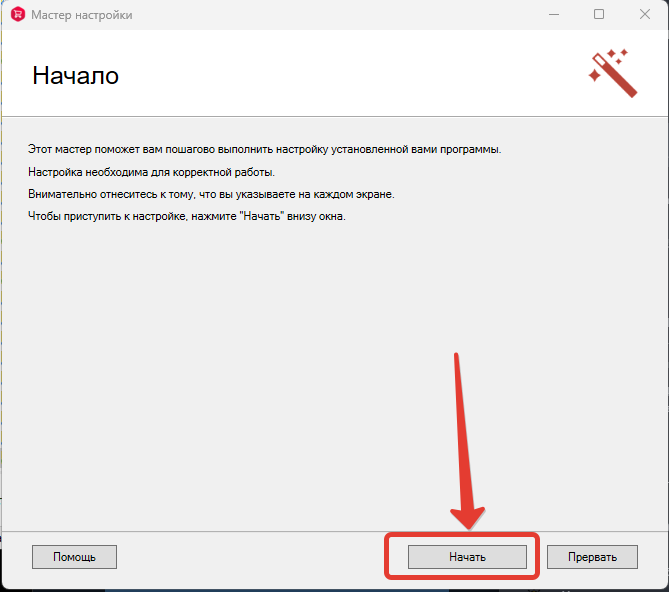Image resolution: width=669 pixels, height=592 pixels.
Task: Click the magic wand icon in header
Action: (x=612, y=73)
